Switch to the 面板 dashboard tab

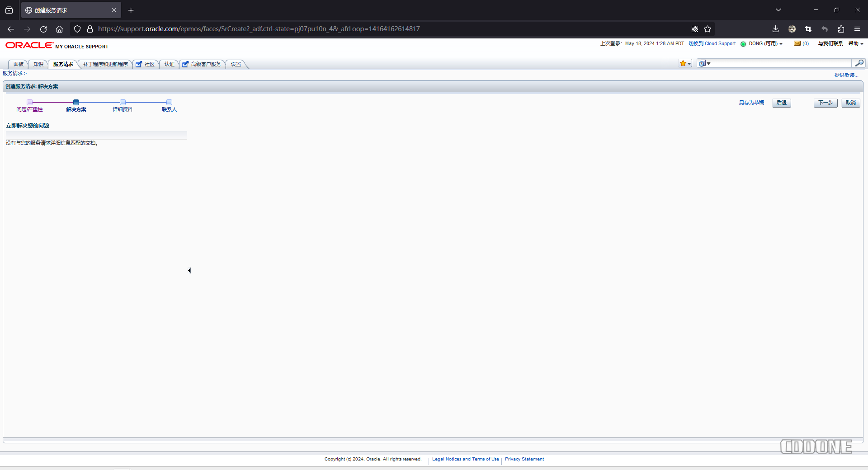[x=19, y=64]
